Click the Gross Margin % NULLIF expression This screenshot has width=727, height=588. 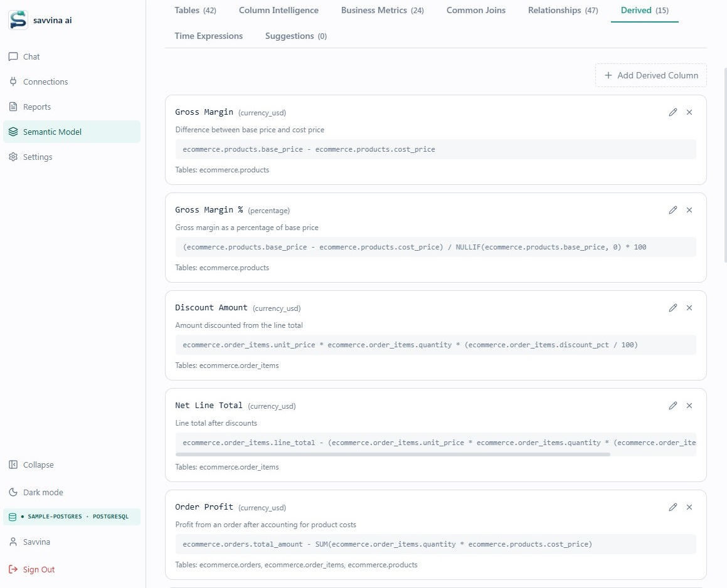[436, 247]
